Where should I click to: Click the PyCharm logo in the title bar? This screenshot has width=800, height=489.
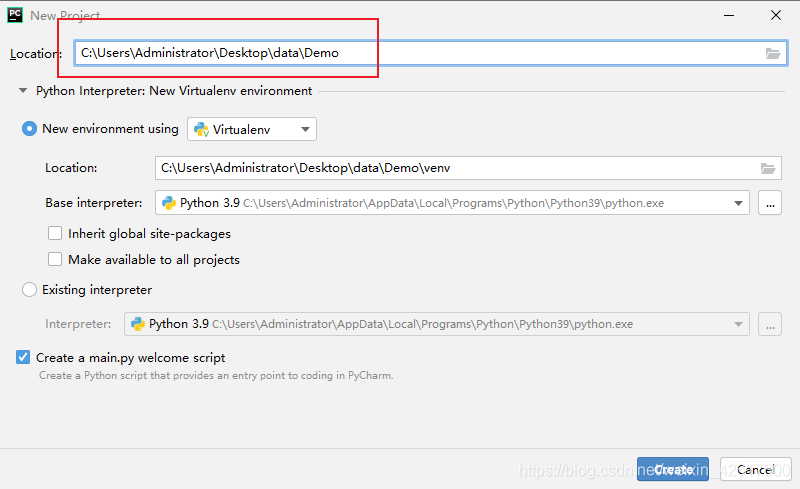[15, 15]
